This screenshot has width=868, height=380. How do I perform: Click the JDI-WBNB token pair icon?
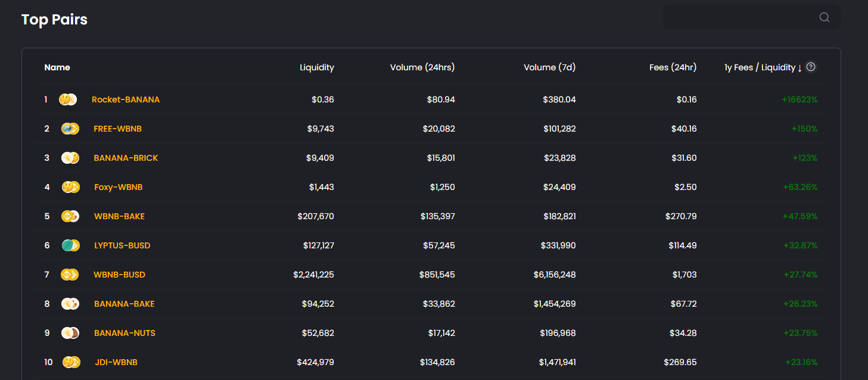[x=71, y=362]
